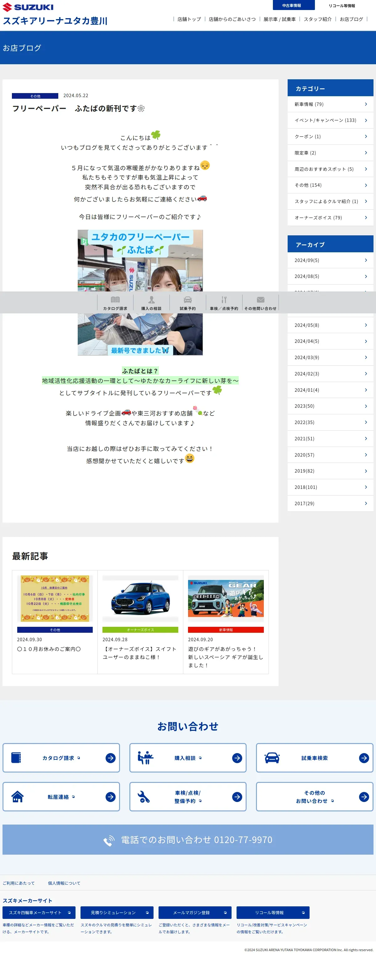Viewport: 376px width, 980px height.
Task: Open 展示車 / 試乗車 navigation item
Action: tap(279, 19)
